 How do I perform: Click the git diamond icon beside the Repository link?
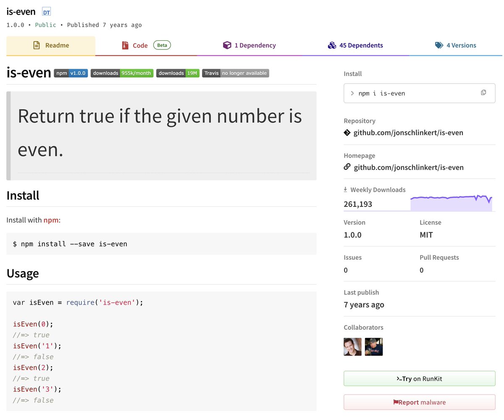347,133
